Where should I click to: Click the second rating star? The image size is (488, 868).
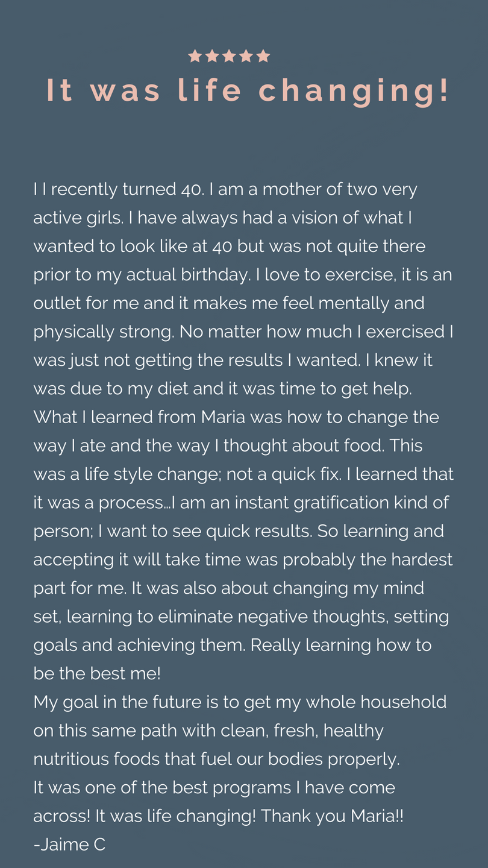[211, 56]
